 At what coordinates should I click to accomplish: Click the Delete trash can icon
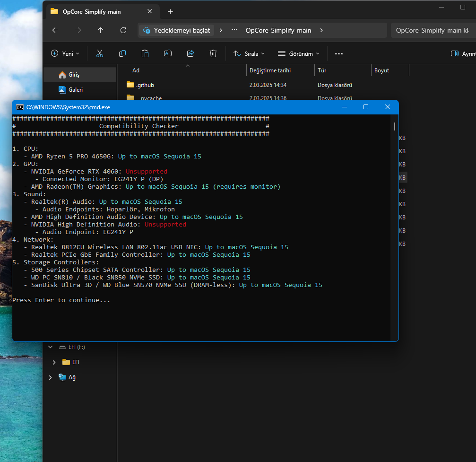coord(213,54)
